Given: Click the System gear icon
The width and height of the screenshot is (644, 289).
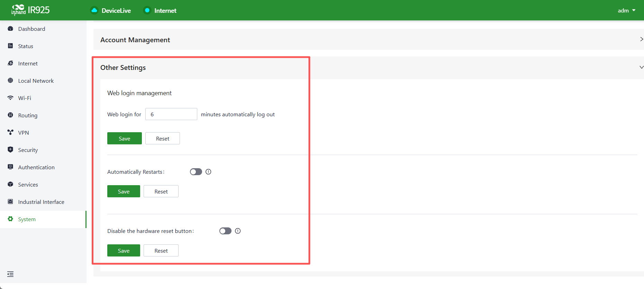Looking at the screenshot, I should 10,219.
